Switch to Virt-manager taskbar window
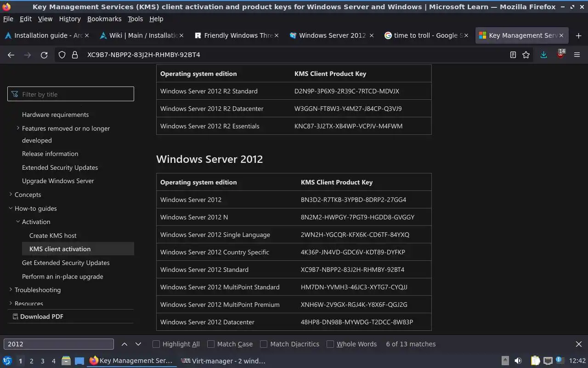 (223, 361)
